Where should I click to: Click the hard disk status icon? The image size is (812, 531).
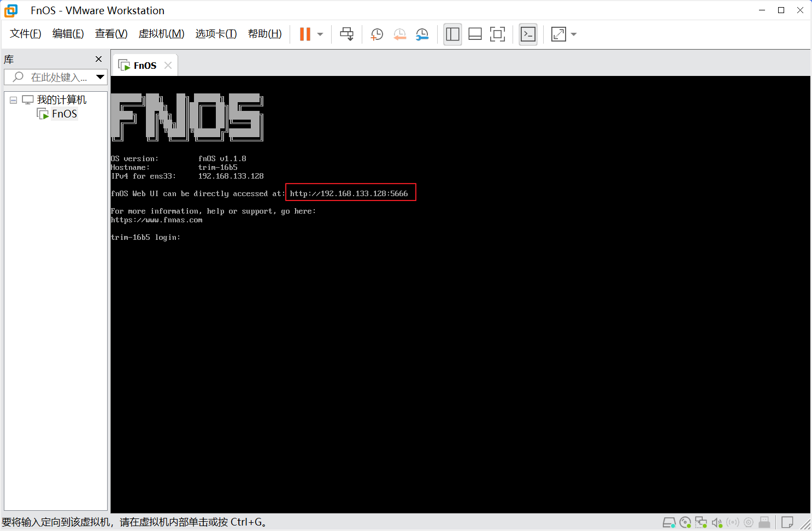(x=669, y=523)
